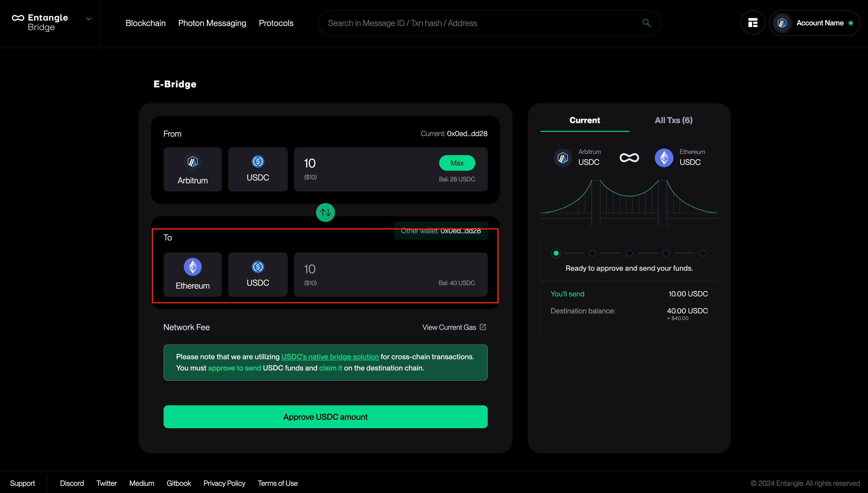The height and width of the screenshot is (493, 868).
Task: Switch to the Current tab
Action: tap(585, 120)
